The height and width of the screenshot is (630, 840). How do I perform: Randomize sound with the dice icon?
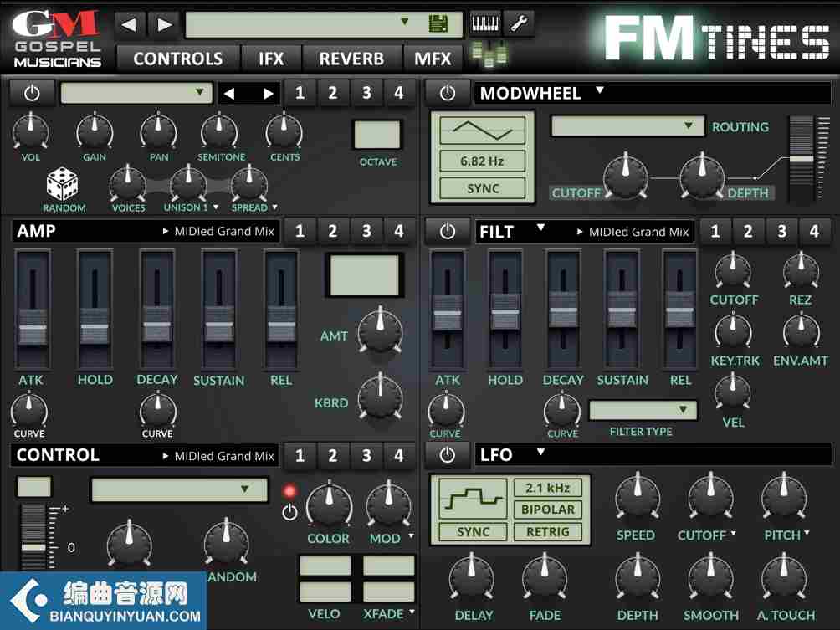[x=62, y=184]
